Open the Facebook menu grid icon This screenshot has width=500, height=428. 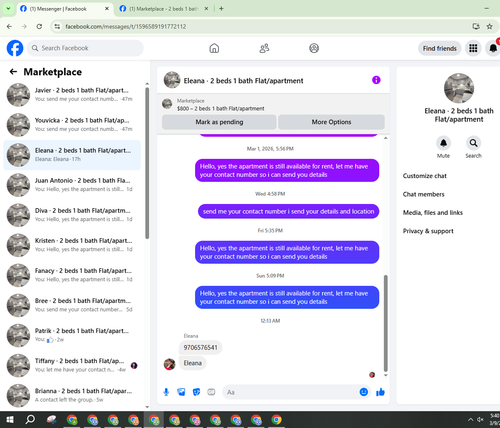tap(473, 48)
